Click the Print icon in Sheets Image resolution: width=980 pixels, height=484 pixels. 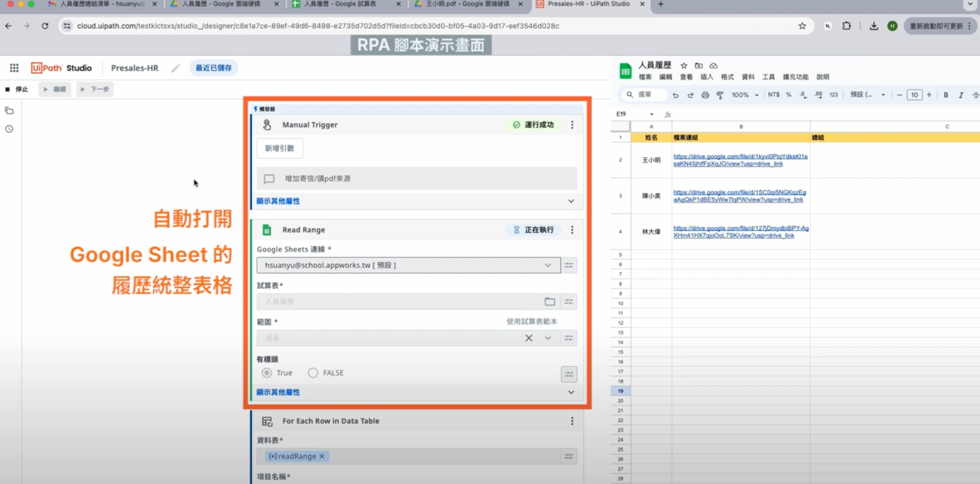click(705, 95)
